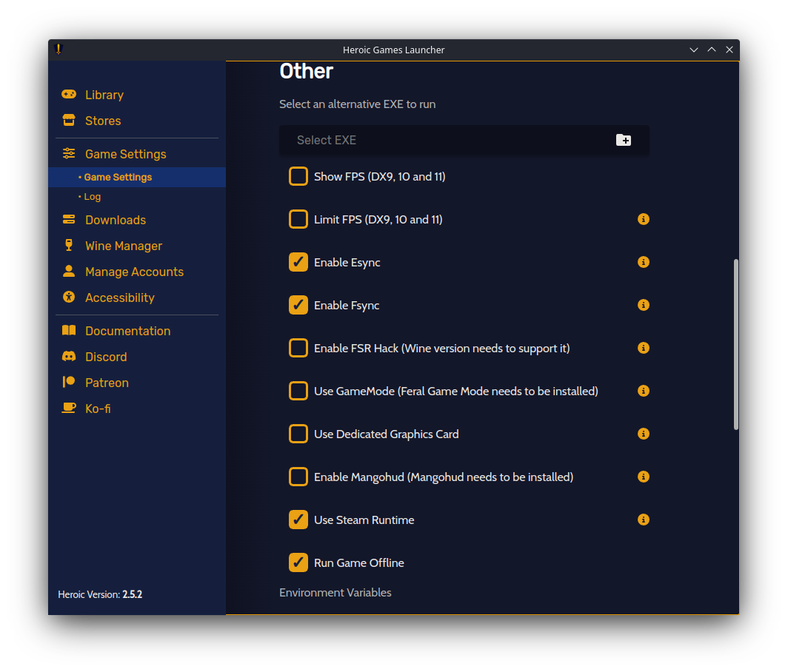Click the Downloads icon in sidebar
The height and width of the screenshot is (672, 788).
tap(69, 220)
